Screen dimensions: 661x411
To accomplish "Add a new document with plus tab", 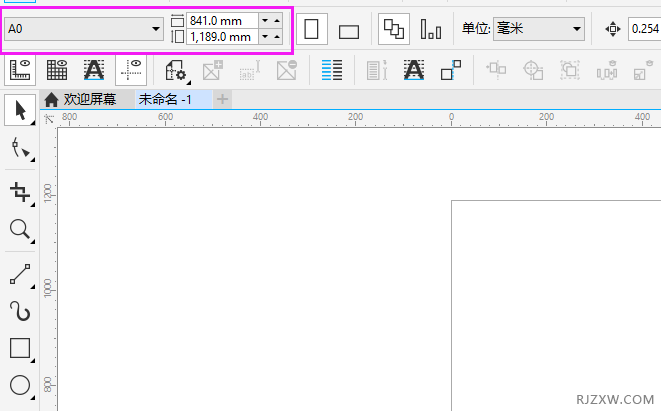I will click(222, 99).
